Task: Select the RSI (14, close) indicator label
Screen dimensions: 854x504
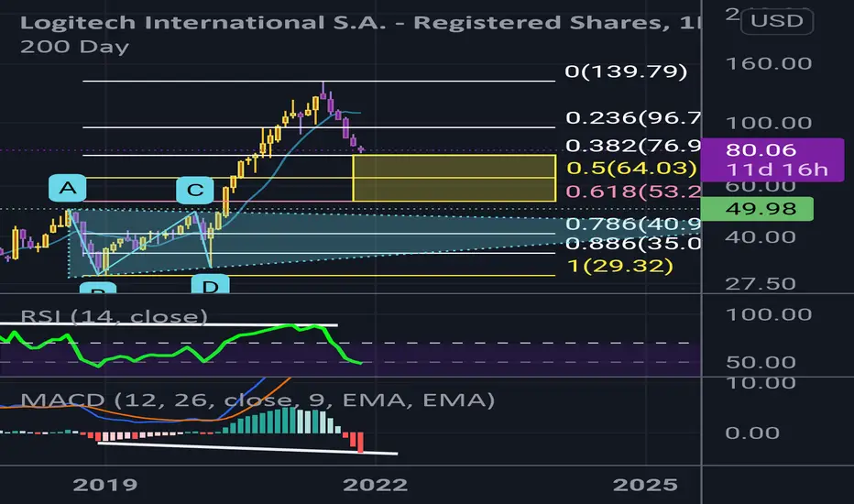Action: pyautogui.click(x=114, y=316)
